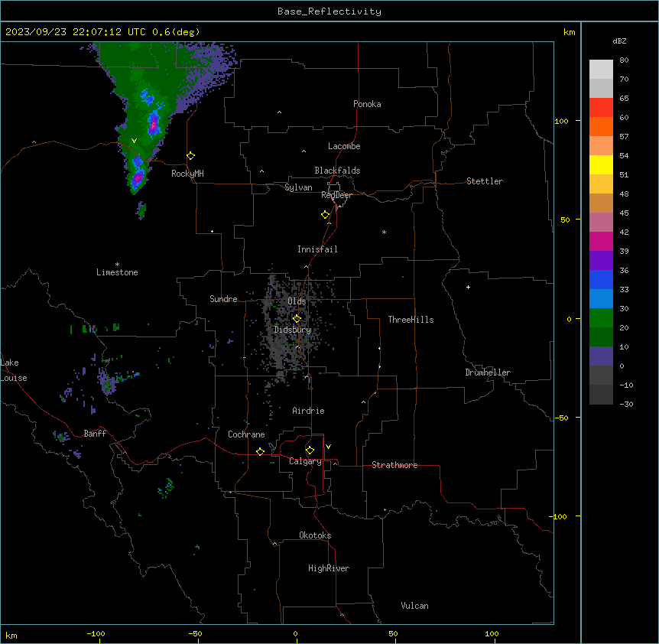Select the red 60-65 dBZ legend swatch
Image resolution: width=659 pixels, height=644 pixels.
(601, 107)
